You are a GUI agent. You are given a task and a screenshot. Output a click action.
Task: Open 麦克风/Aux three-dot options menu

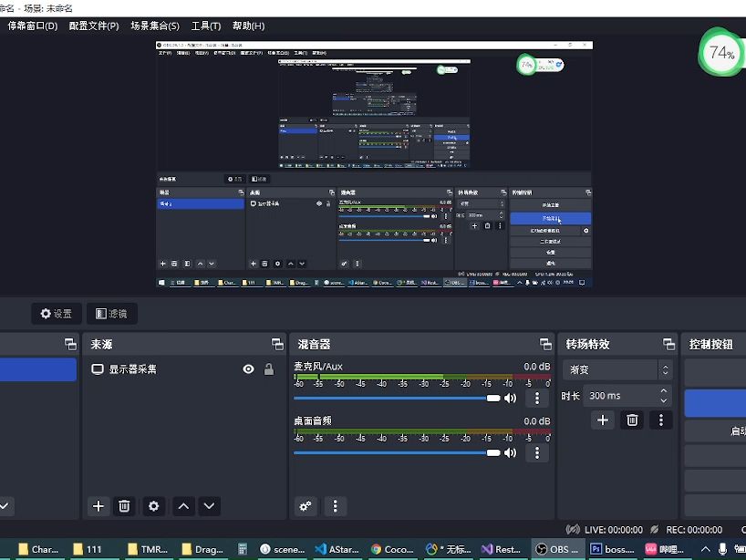pos(537,399)
